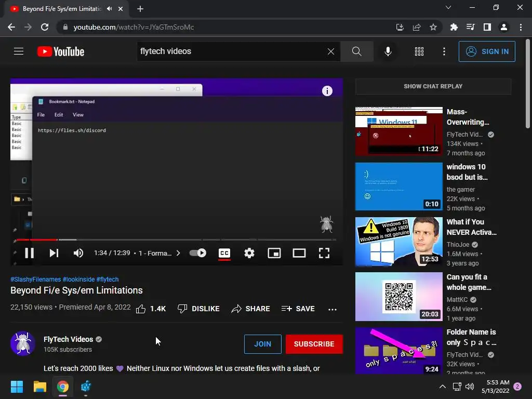The image size is (532, 399).
Task: Show the video info cards icon
Action: click(327, 90)
